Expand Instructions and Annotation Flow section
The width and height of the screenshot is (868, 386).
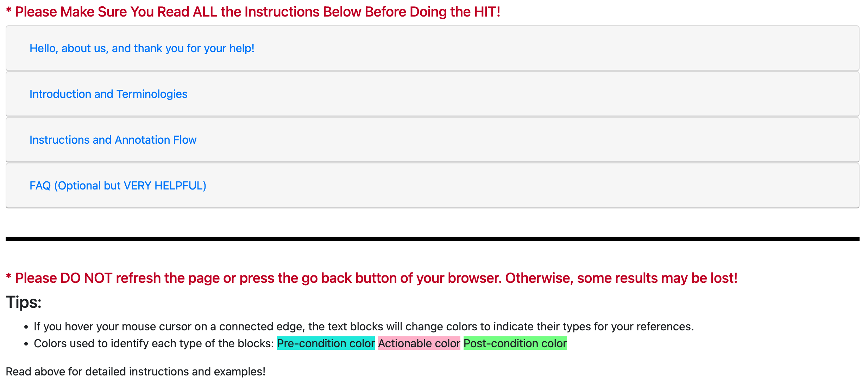point(113,140)
